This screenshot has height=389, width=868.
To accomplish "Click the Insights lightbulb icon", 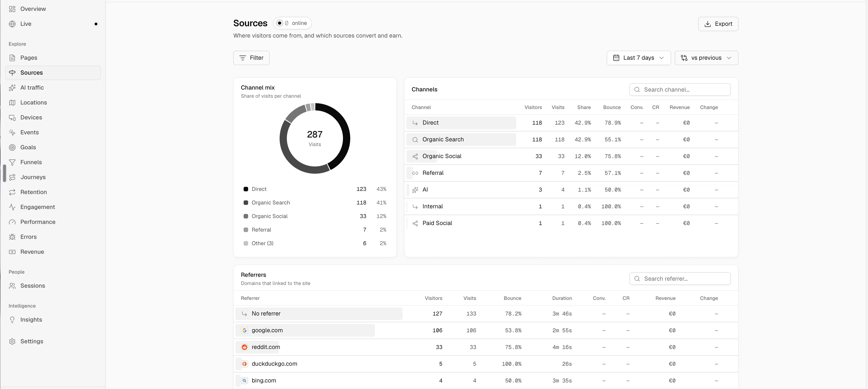I will pyautogui.click(x=12, y=320).
